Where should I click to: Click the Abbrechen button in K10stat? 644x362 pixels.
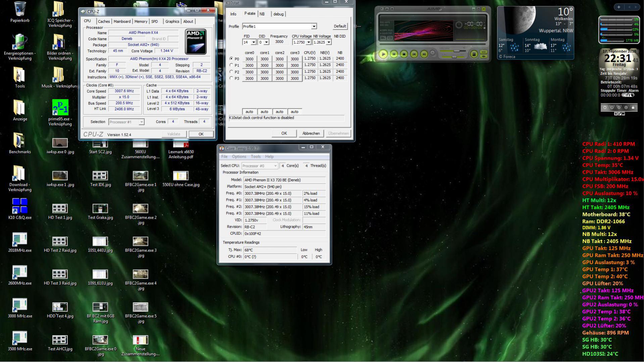[311, 134]
